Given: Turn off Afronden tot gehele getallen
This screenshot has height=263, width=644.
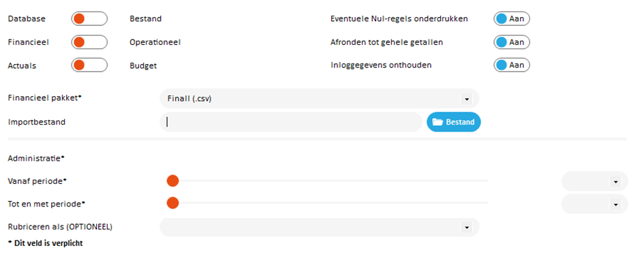Looking at the screenshot, I should [x=511, y=42].
